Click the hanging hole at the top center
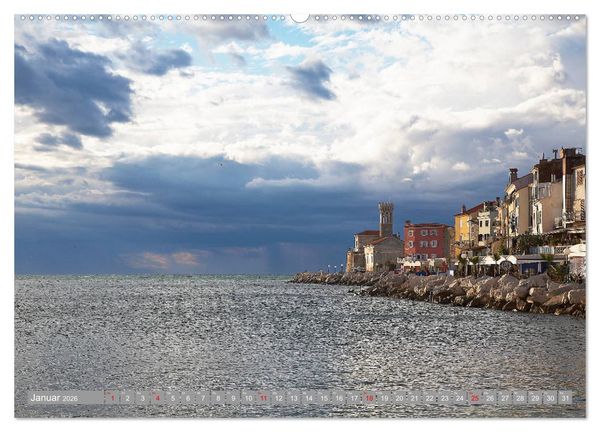 (x=300, y=18)
